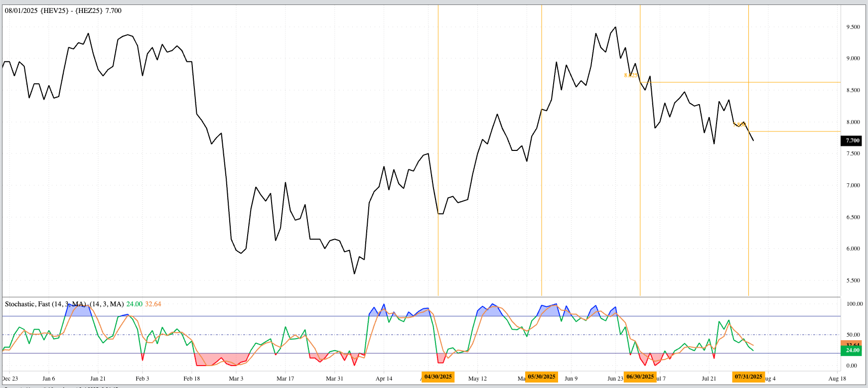Click the 5.500 price axis label
The height and width of the screenshot is (388, 868).
pos(853,280)
